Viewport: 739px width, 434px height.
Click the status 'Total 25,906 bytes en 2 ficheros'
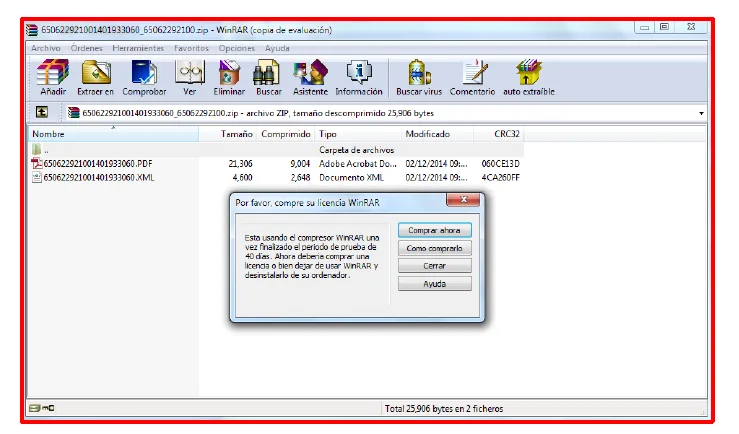[444, 409]
